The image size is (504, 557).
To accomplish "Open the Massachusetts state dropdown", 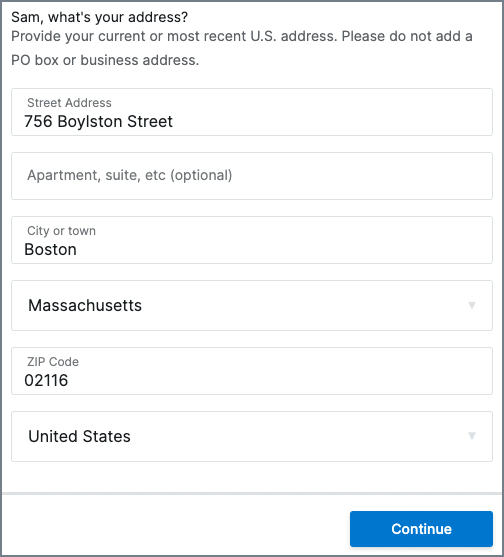I will point(252,305).
